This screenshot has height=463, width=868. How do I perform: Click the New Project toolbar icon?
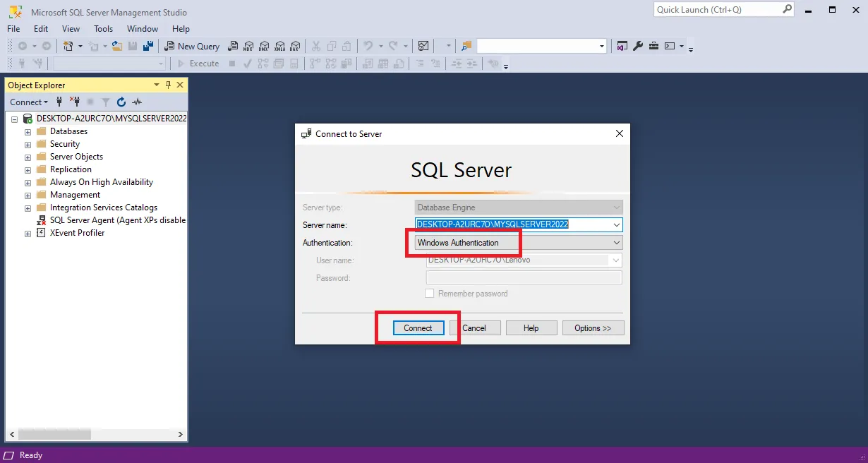click(x=68, y=46)
